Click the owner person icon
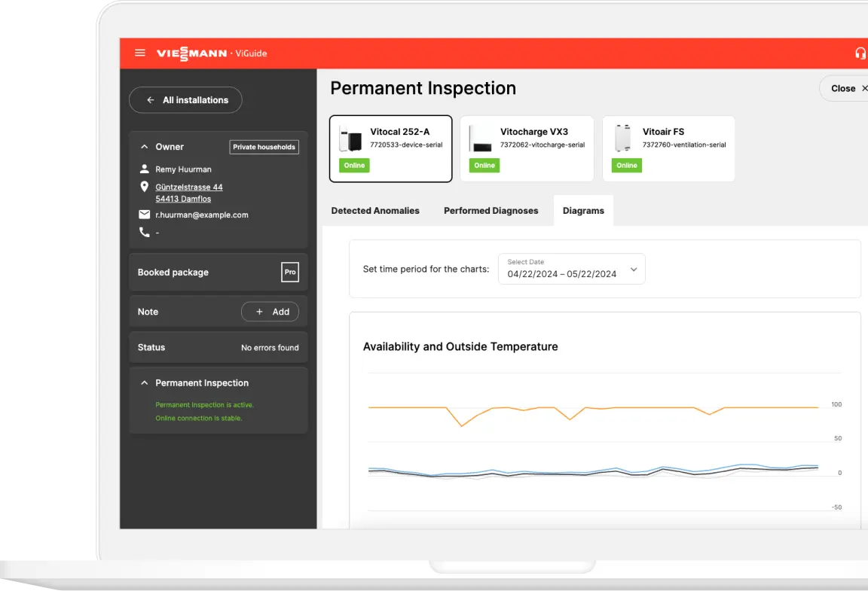The image size is (868, 591). [x=145, y=169]
